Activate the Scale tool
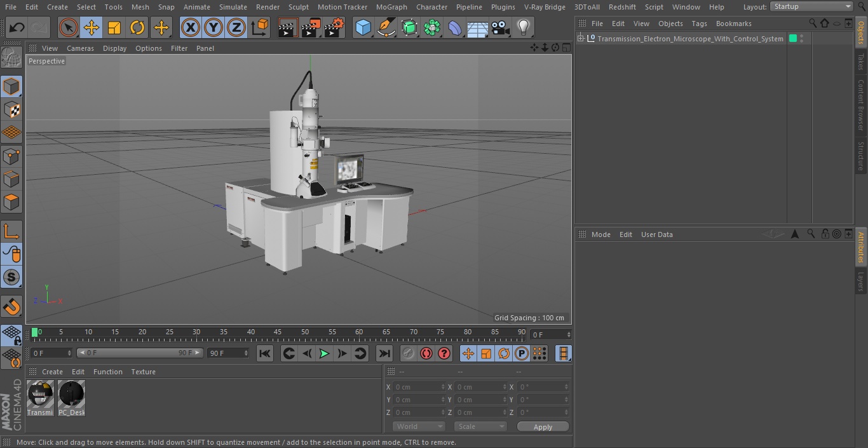Screen dimensions: 868x448 coord(114,27)
